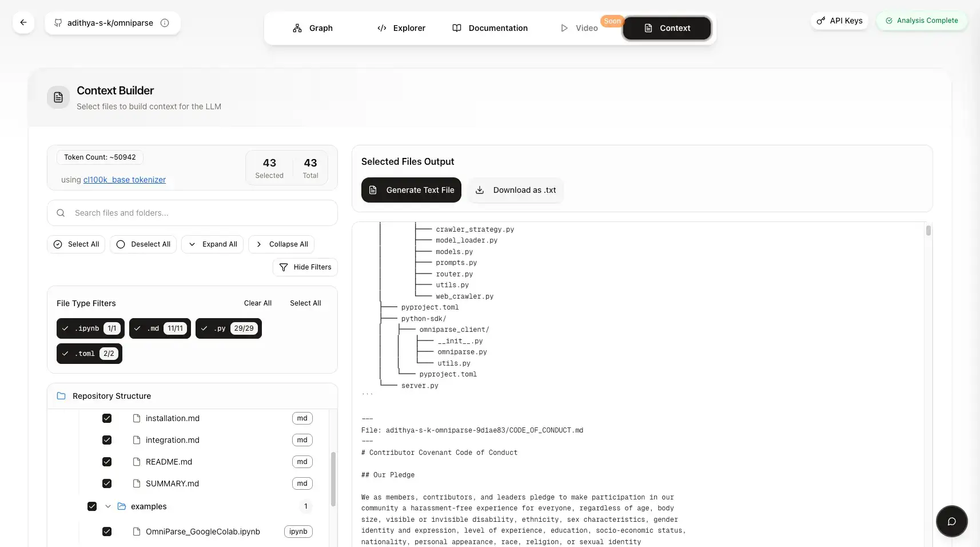Open the chat bubble assistant icon

click(x=951, y=521)
